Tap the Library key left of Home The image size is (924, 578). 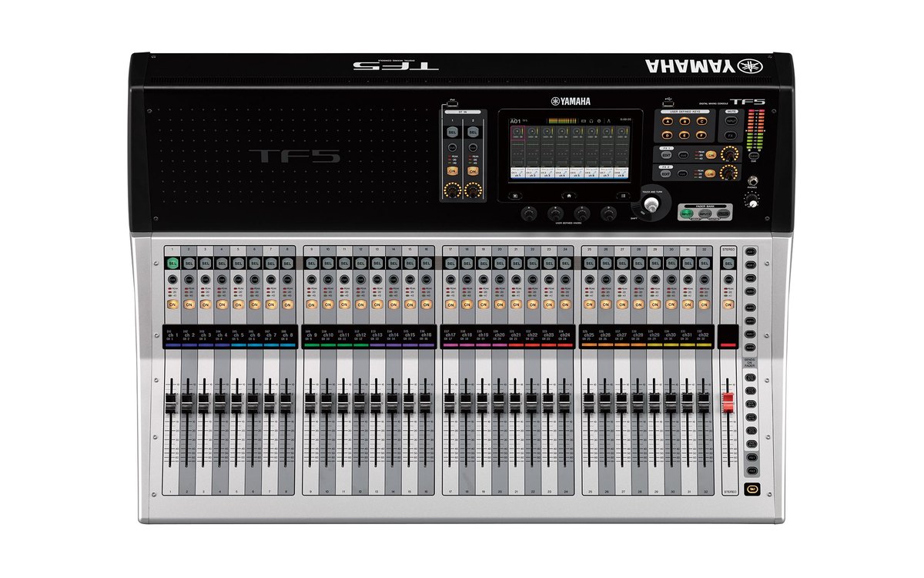coord(515,196)
